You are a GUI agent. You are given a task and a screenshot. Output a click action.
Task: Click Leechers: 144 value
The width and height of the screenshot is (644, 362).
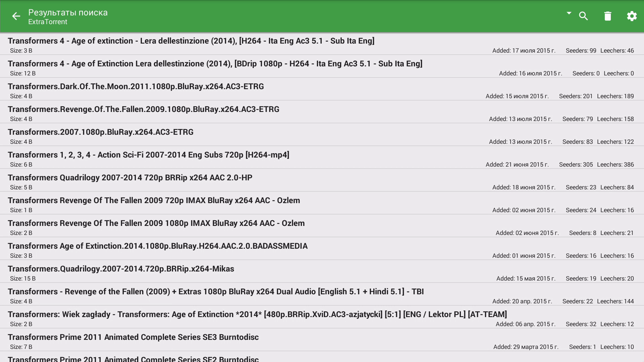coord(615,301)
